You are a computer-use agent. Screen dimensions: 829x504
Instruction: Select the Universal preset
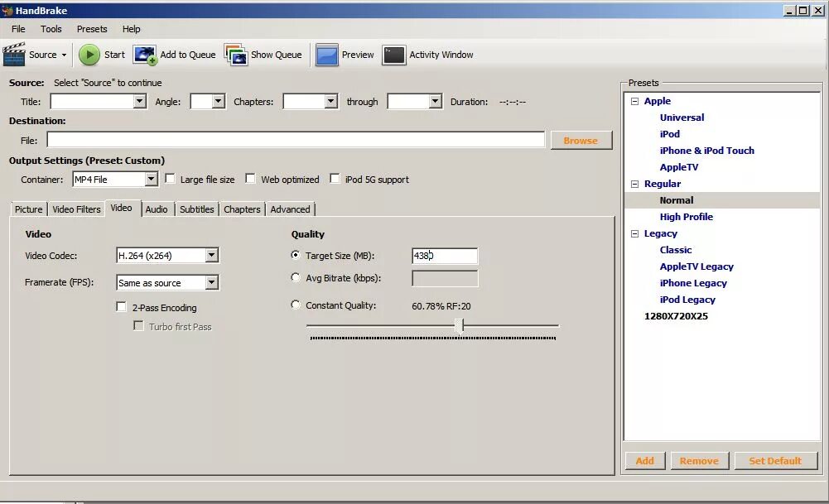point(682,118)
